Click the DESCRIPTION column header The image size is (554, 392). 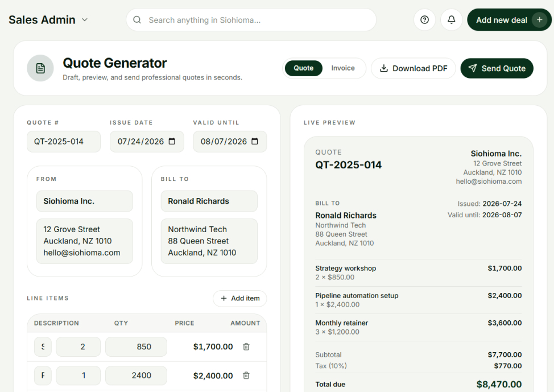coord(56,323)
